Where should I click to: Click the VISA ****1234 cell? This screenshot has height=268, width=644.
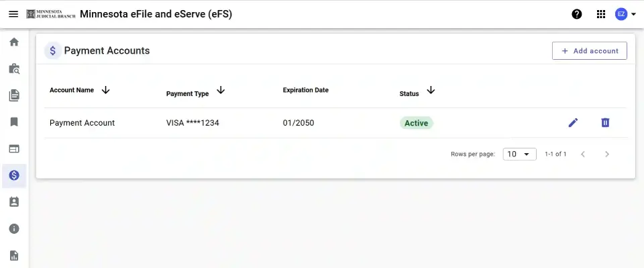pos(193,123)
